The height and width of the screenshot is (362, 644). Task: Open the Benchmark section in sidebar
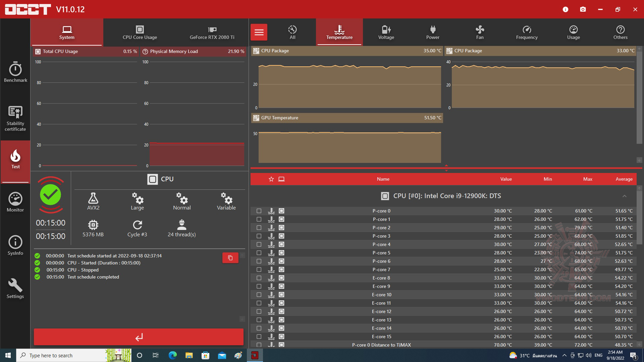pyautogui.click(x=15, y=72)
